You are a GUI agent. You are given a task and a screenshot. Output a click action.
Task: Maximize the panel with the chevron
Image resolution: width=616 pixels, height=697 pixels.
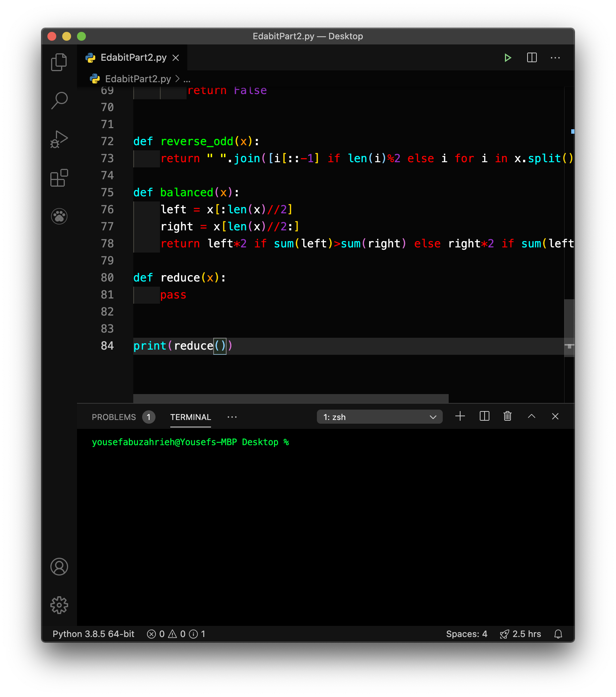pos(531,416)
